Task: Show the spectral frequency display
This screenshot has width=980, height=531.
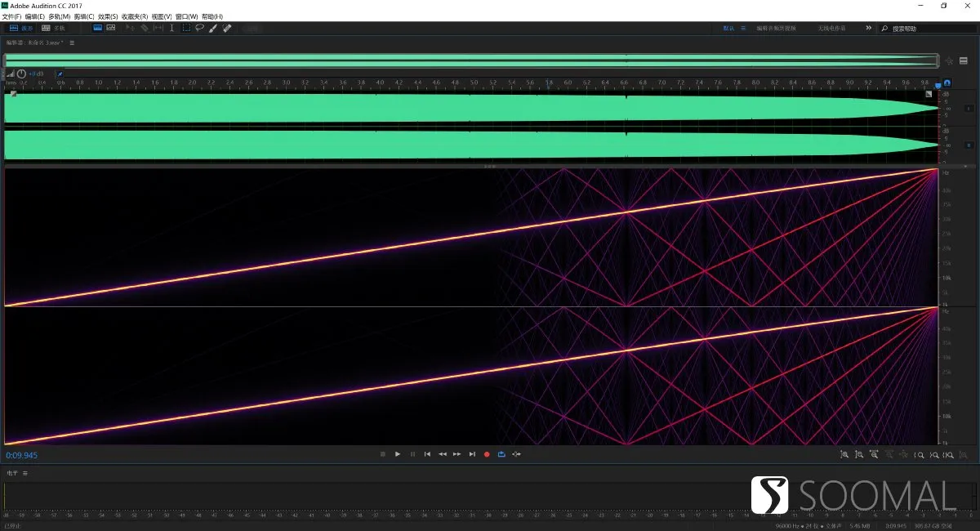Action: click(x=97, y=28)
